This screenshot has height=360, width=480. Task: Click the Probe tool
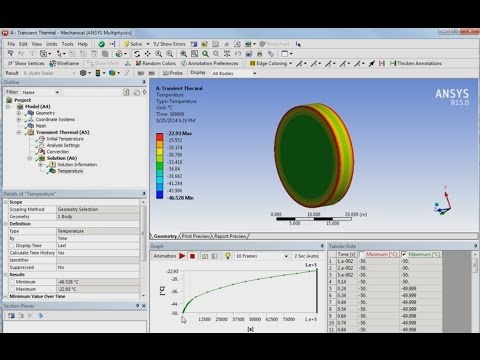[x=173, y=73]
